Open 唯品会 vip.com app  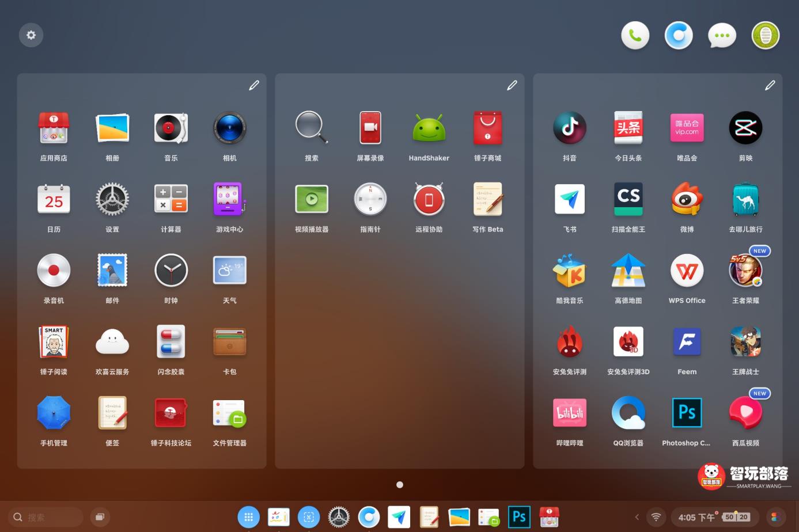[x=687, y=128]
